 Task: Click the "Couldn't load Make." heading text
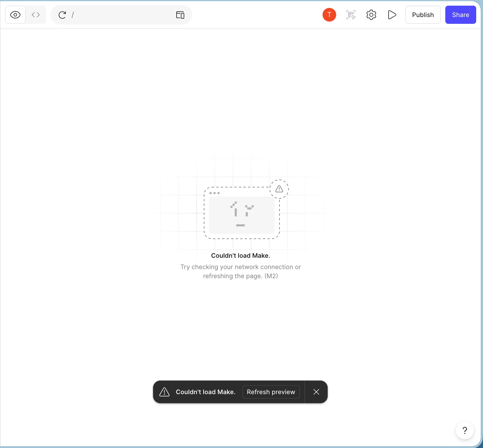[x=241, y=255]
